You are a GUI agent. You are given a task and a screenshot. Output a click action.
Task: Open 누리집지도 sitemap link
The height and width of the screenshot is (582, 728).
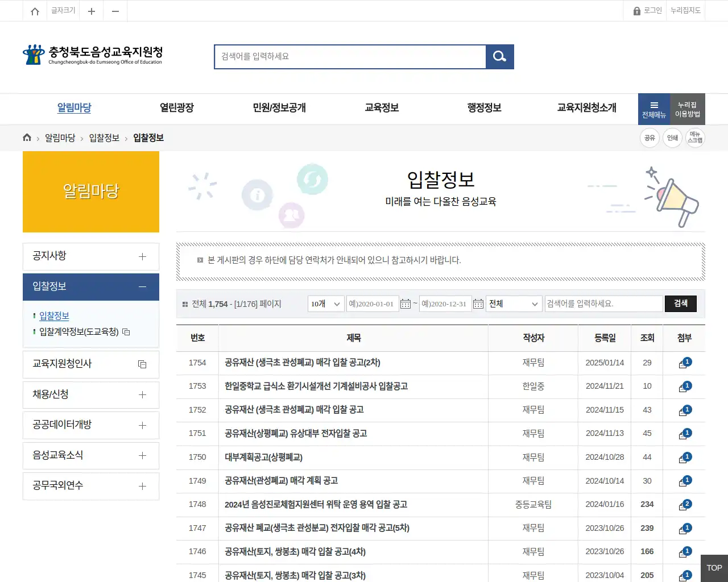click(x=685, y=11)
